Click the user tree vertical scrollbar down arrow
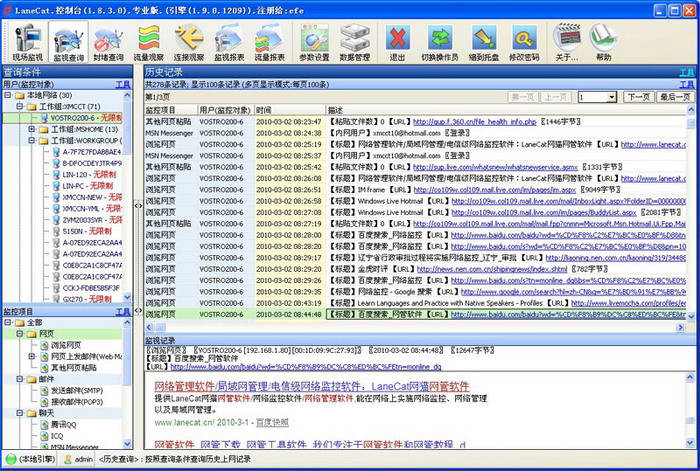700x471 pixels. (x=127, y=296)
